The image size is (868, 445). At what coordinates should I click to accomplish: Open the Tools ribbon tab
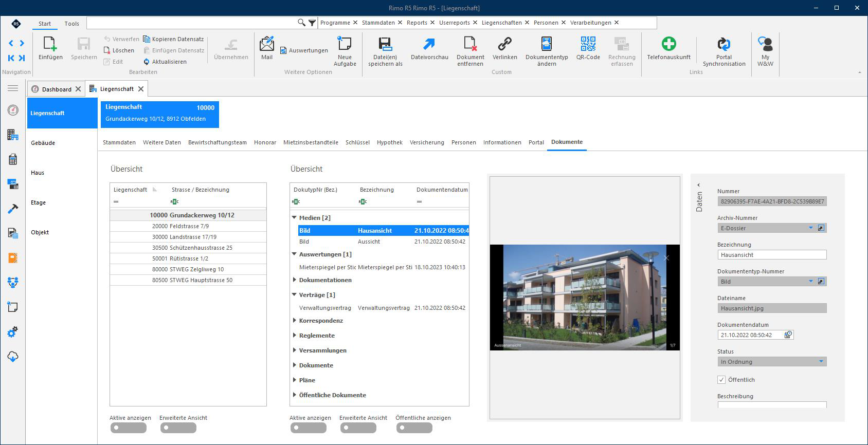click(x=72, y=24)
